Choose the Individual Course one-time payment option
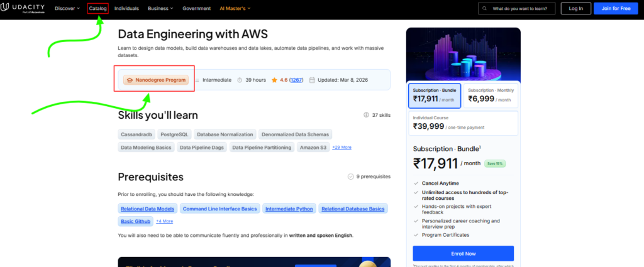The height and width of the screenshot is (267, 644). coord(463,123)
